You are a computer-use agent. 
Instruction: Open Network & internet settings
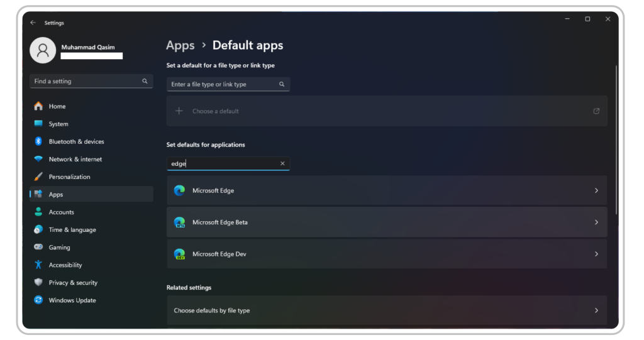[x=75, y=160]
